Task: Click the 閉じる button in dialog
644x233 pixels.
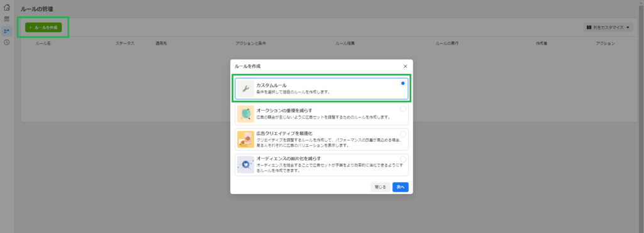Action: [380, 187]
